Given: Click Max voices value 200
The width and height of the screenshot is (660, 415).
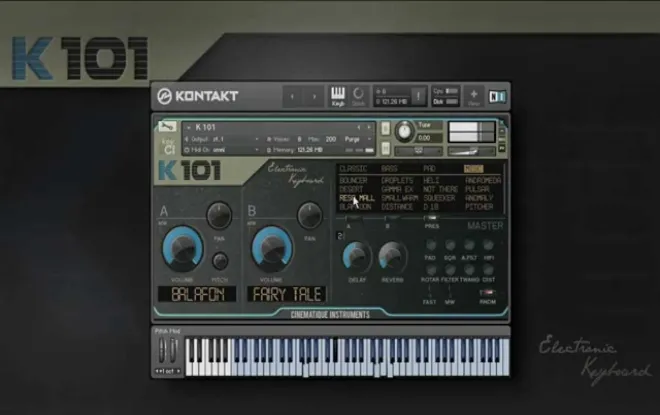Looking at the screenshot, I should pyautogui.click(x=331, y=139).
